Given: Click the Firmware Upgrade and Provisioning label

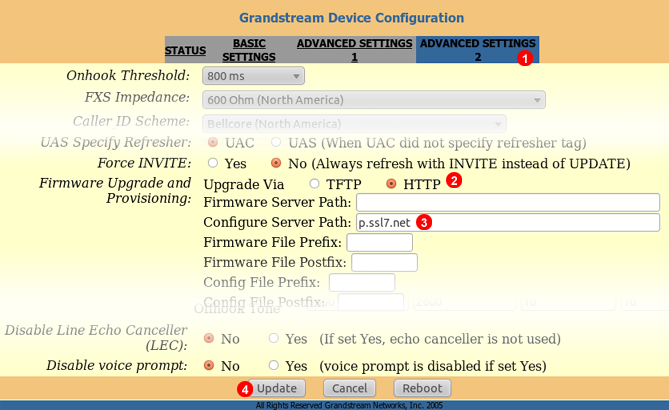Looking at the screenshot, I should click(x=115, y=190).
